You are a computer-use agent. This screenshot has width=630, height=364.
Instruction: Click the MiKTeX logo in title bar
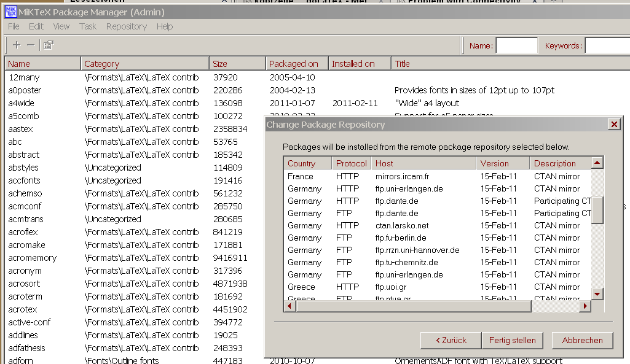(x=11, y=12)
